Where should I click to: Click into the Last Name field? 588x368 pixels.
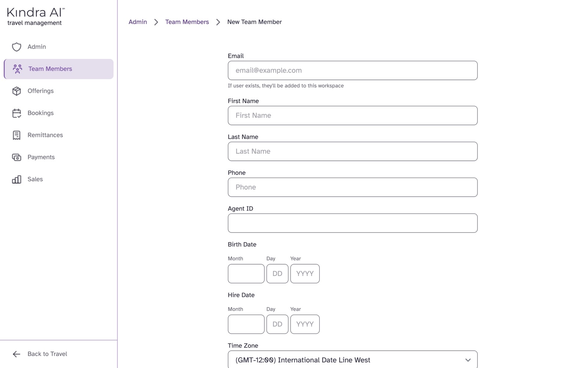(x=352, y=151)
